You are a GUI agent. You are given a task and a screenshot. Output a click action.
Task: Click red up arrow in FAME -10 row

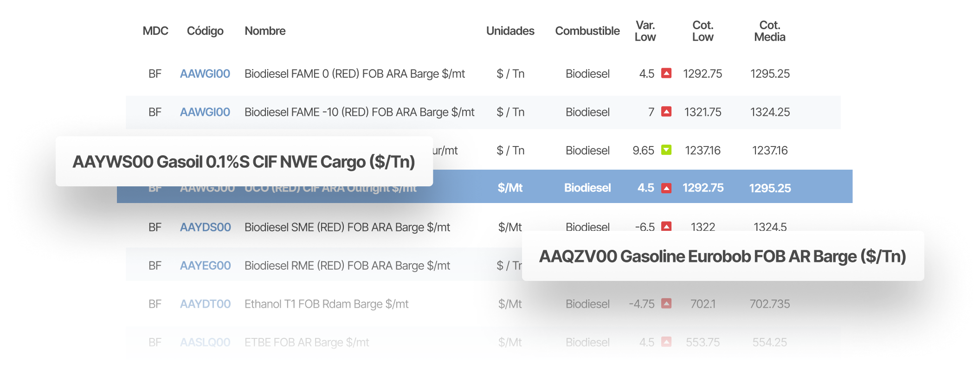666,112
